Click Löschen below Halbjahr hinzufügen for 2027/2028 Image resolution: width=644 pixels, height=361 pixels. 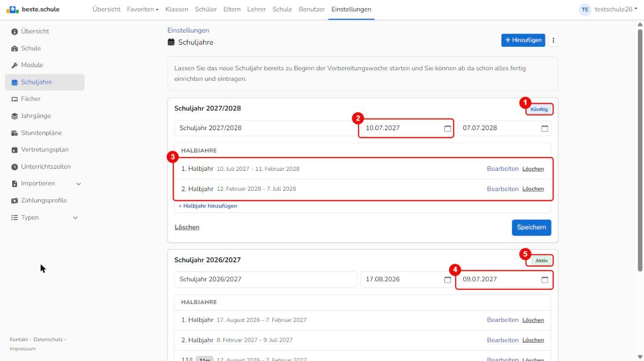[187, 227]
